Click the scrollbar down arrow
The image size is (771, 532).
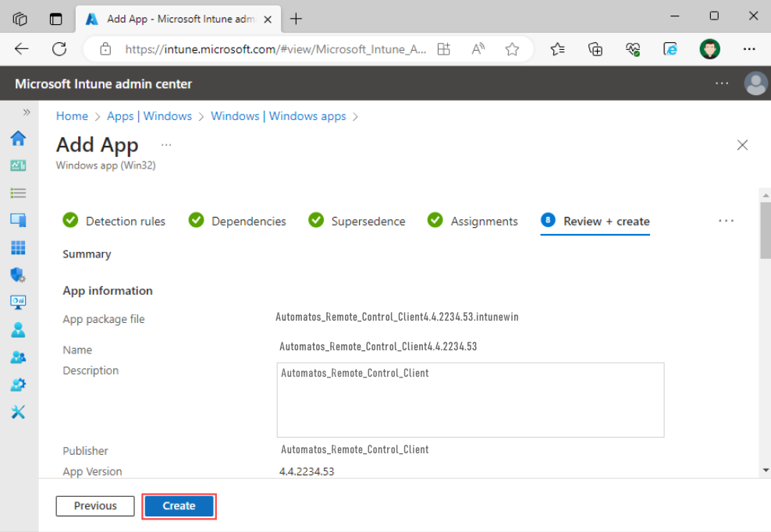[x=765, y=470]
